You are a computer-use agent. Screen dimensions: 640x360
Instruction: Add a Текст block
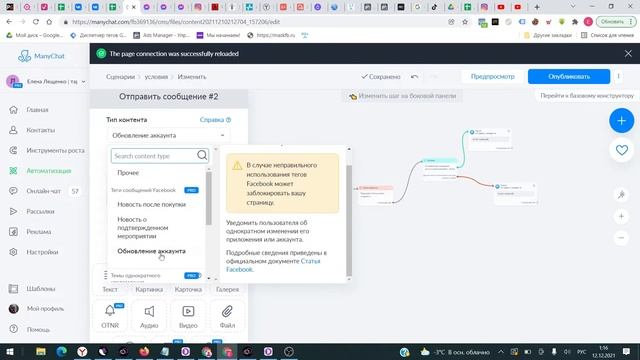tap(110, 289)
